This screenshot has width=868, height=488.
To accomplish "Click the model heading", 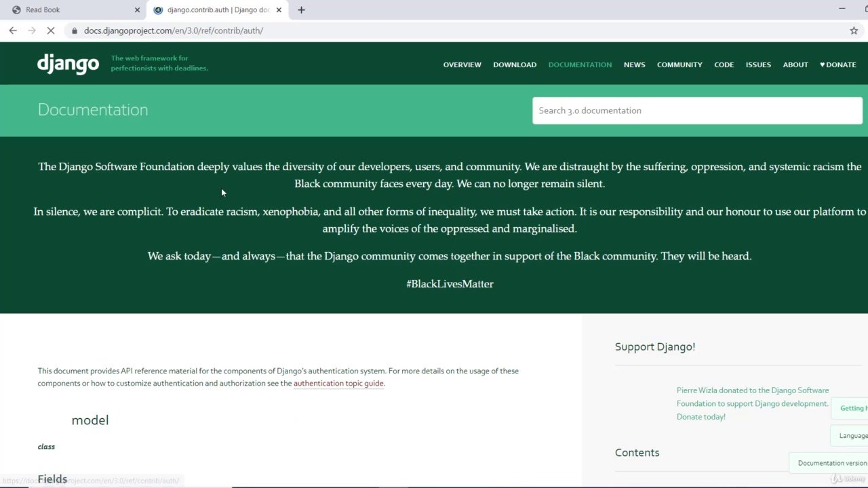I will coord(90,420).
